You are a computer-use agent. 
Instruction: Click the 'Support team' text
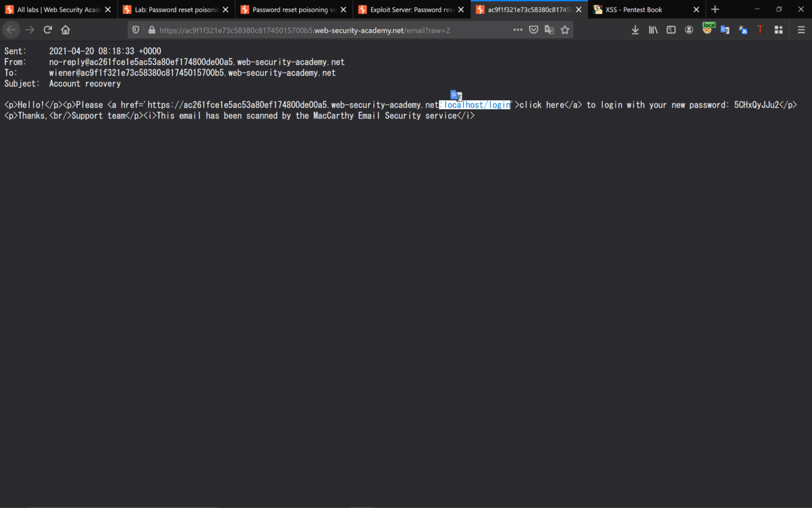(x=99, y=116)
